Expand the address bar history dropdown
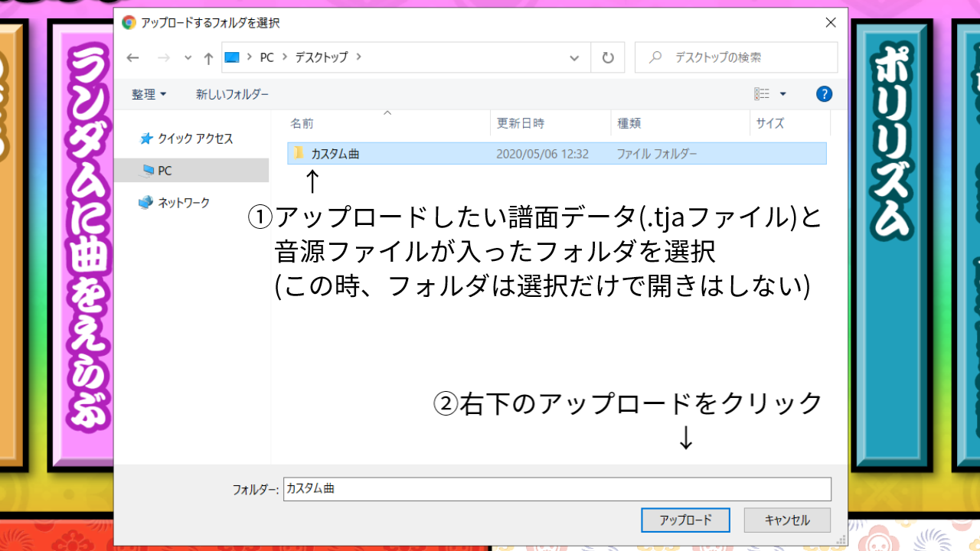Viewport: 980px width, 551px height. [x=574, y=57]
